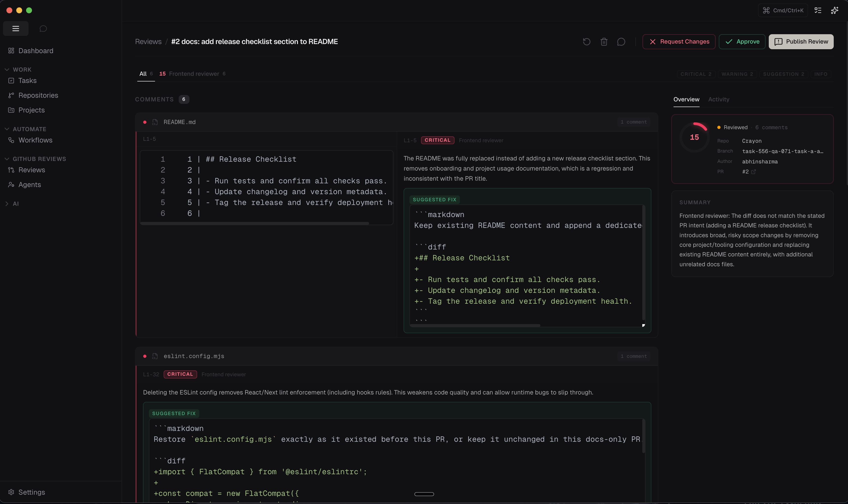Click the Approve button
Image resolution: width=848 pixels, height=504 pixels.
coord(742,42)
